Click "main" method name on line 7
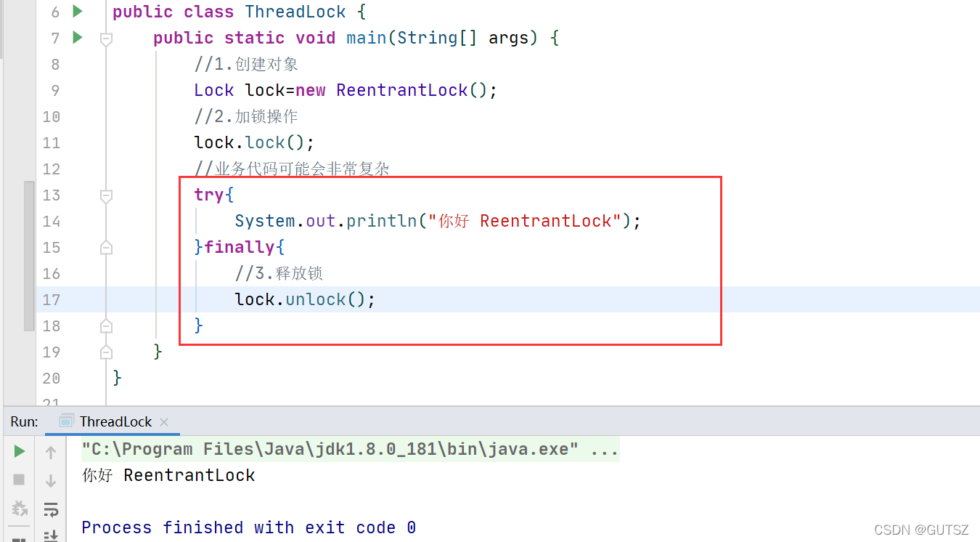Image resolution: width=980 pixels, height=542 pixels. point(367,38)
